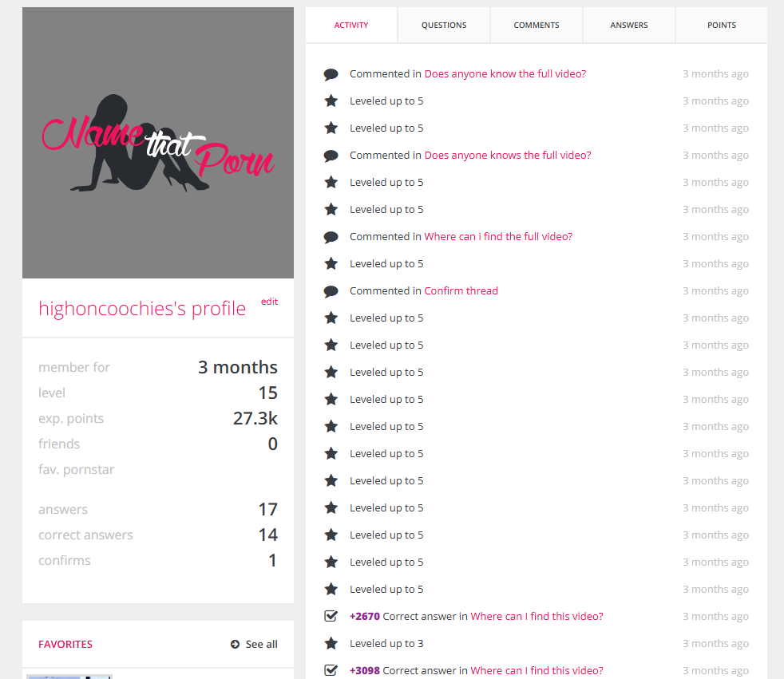Screen dimensions: 784x679
Task: Click the exp. points value '27.3k'
Action: pos(255,418)
